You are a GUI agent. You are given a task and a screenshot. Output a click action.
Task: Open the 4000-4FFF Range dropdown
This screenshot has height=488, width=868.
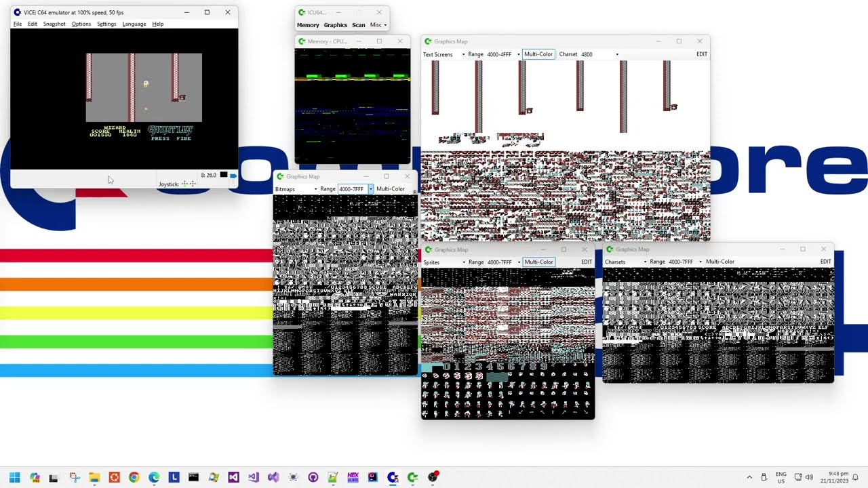(x=503, y=54)
